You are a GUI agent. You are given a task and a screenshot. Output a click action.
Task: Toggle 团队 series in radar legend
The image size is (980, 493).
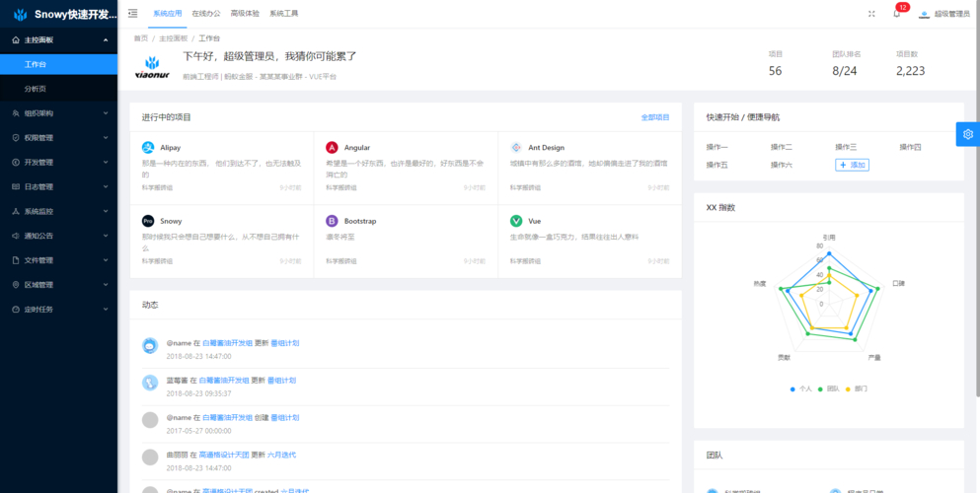(x=829, y=388)
